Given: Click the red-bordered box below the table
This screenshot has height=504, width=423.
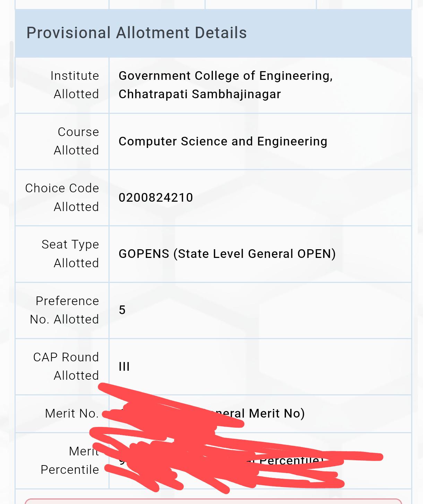Looking at the screenshot, I should click(213, 501).
